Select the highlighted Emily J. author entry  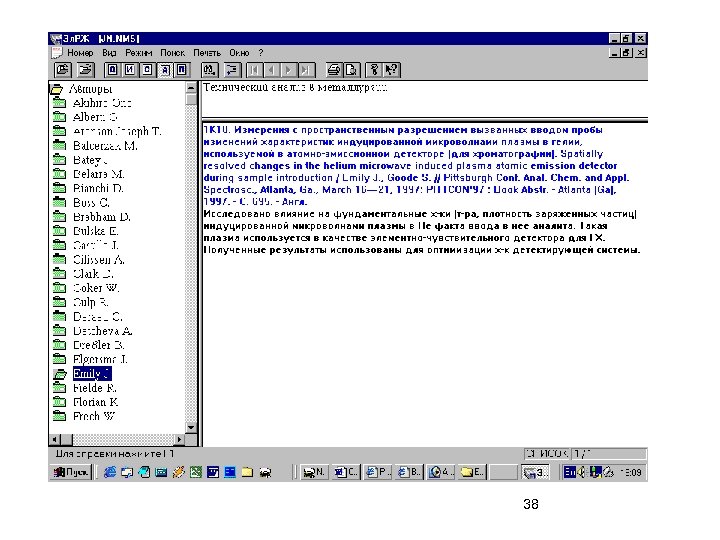92,374
